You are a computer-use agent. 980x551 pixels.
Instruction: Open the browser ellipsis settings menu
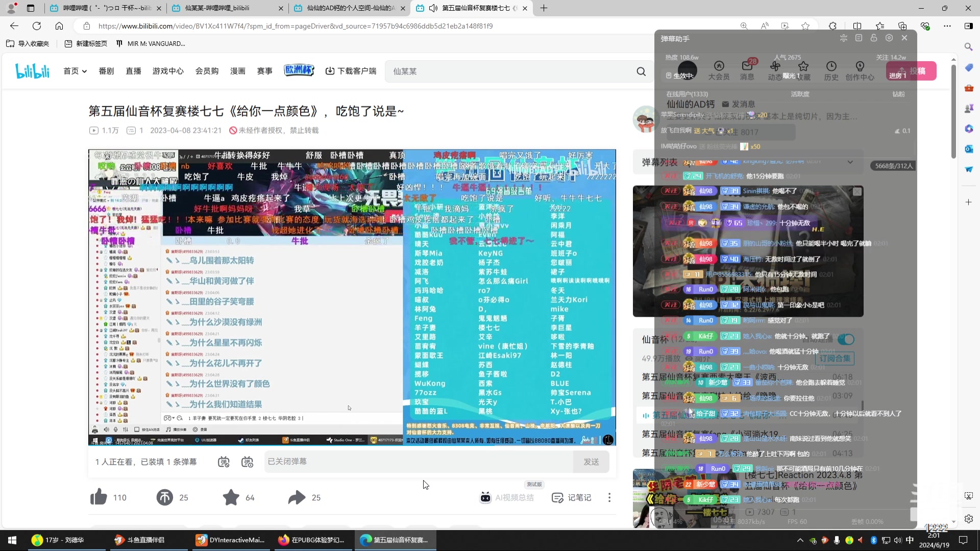pyautogui.click(x=947, y=26)
